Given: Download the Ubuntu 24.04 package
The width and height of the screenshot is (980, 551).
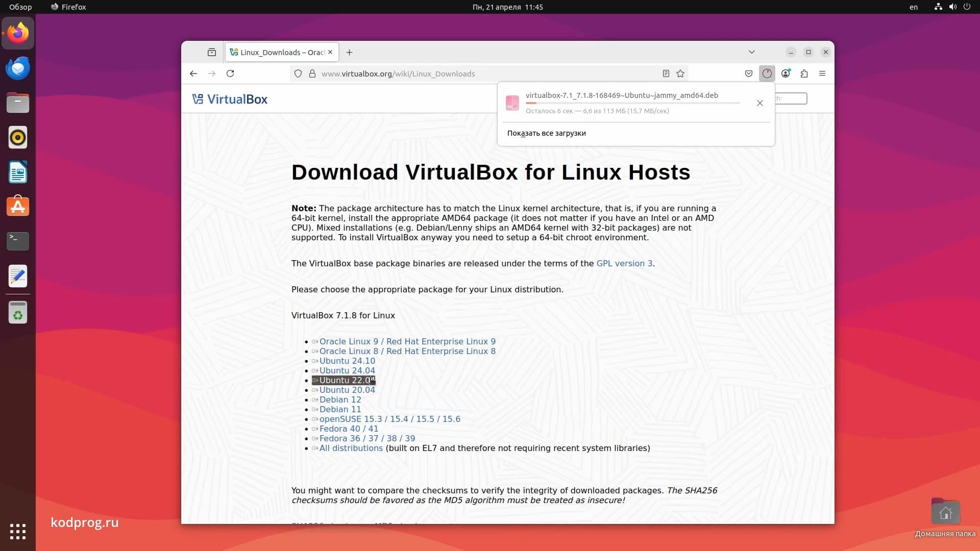Looking at the screenshot, I should click(347, 370).
